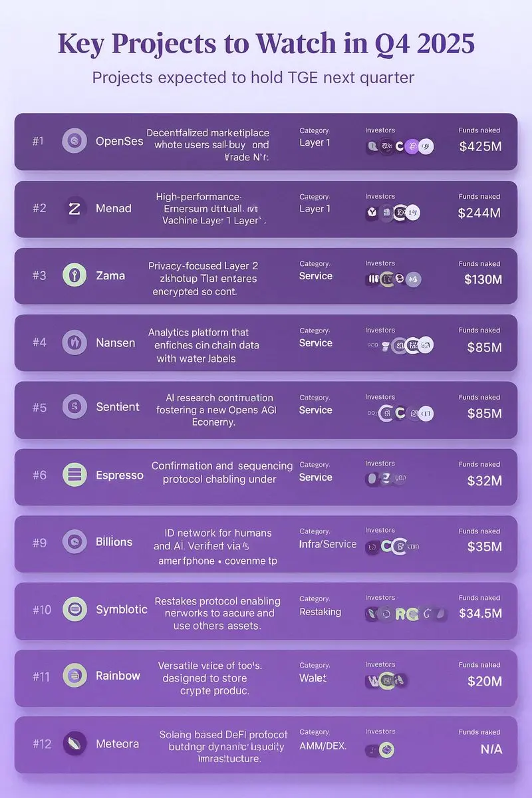
Task: Open the Sentient logo icon
Action: [74, 406]
